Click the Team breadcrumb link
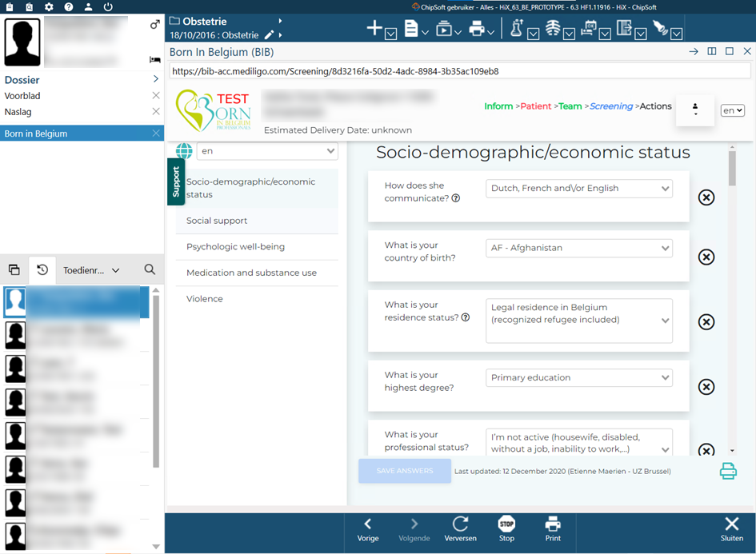 coord(570,106)
